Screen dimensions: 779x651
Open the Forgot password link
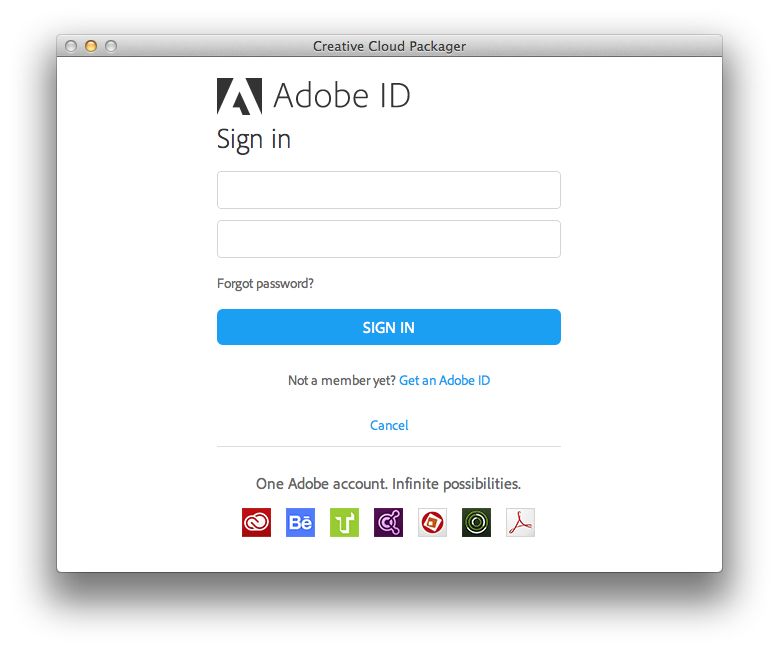[x=265, y=284]
